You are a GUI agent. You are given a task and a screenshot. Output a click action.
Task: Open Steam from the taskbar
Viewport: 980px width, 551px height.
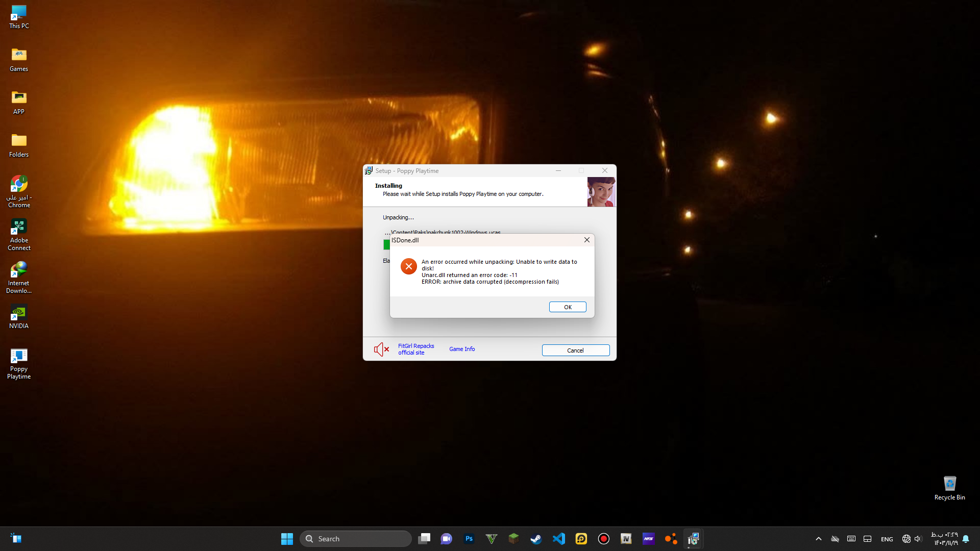click(x=536, y=539)
